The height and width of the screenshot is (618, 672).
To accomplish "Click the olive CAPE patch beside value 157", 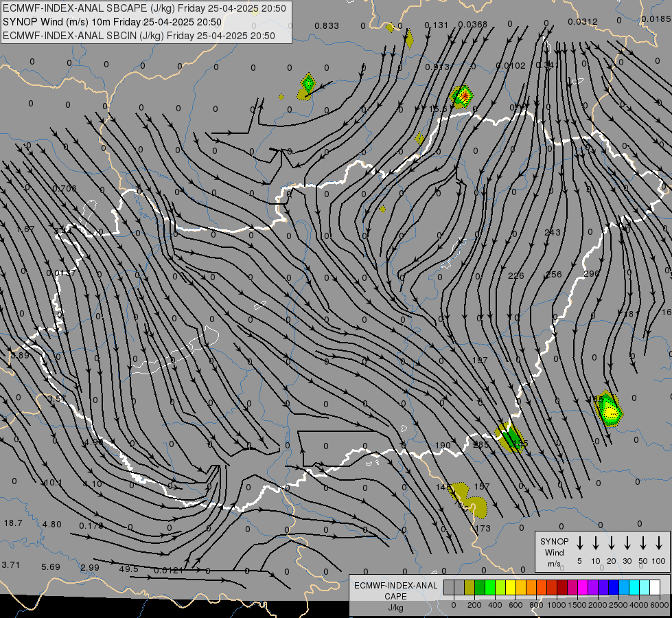I will click(x=468, y=499).
